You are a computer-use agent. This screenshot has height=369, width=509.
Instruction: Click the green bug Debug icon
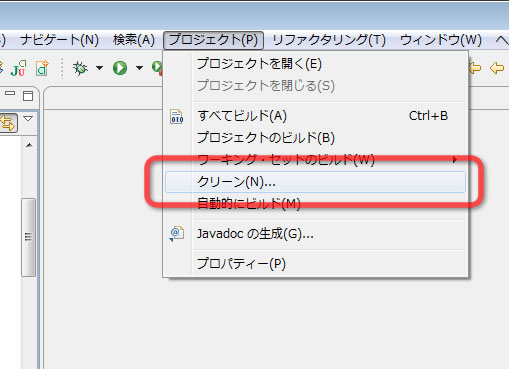pos(80,68)
